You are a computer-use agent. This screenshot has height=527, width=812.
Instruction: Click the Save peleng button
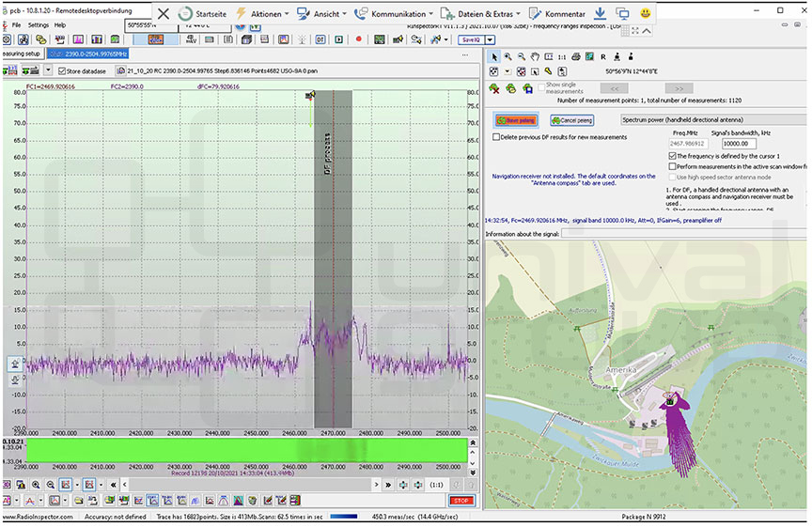515,120
